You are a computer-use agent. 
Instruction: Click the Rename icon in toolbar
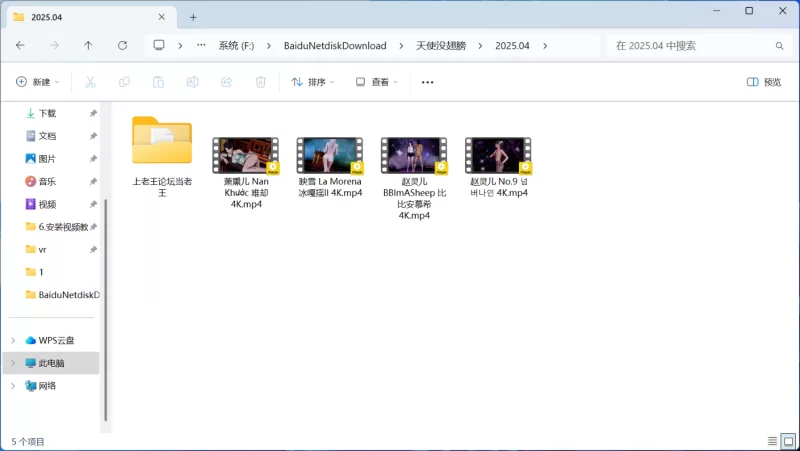pos(192,82)
